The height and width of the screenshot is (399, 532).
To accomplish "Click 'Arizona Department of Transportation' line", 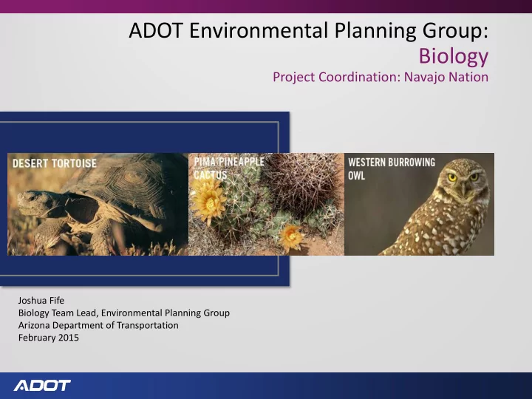I will click(x=98, y=325).
